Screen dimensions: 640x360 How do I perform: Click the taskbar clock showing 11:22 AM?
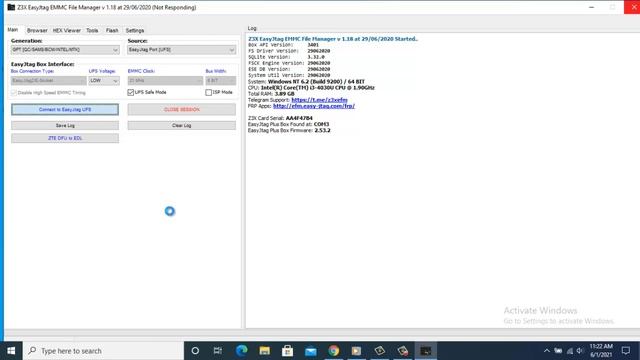point(601,351)
